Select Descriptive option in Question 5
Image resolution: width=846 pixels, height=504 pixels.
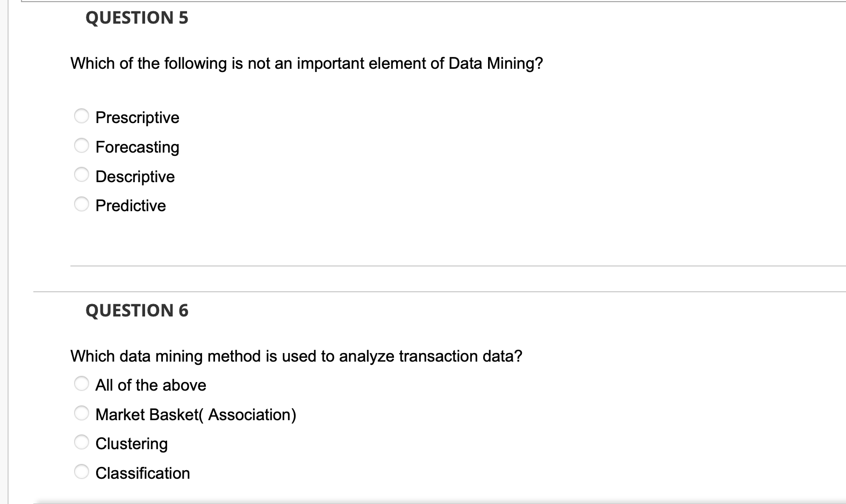81,174
